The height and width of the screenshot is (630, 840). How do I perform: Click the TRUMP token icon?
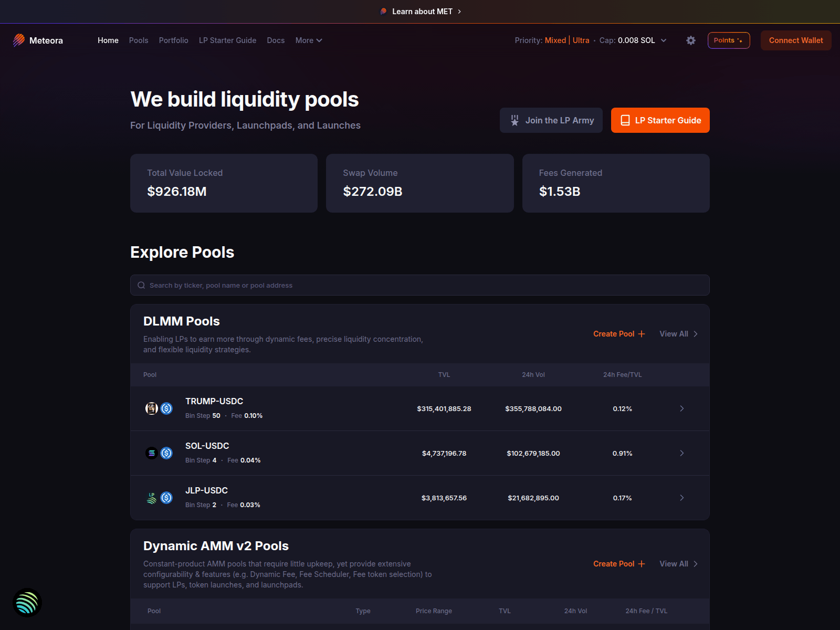click(152, 408)
